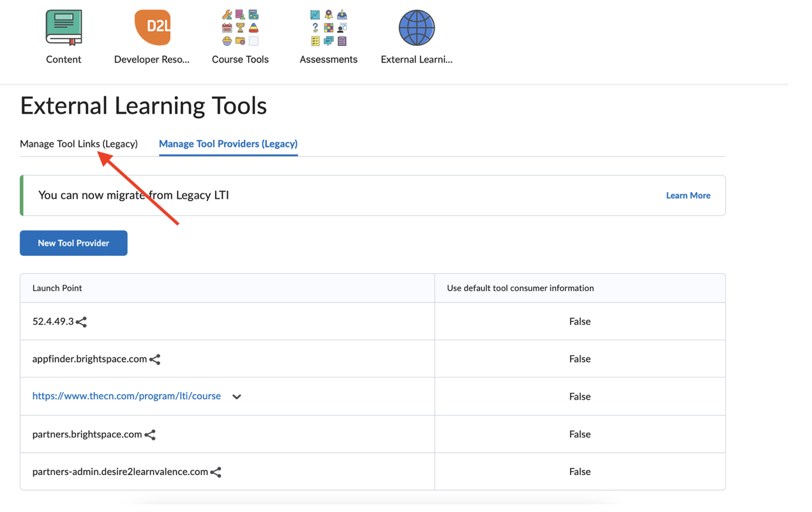This screenshot has width=812, height=512.
Task: Open the External Learning globe icon
Action: coord(416,28)
